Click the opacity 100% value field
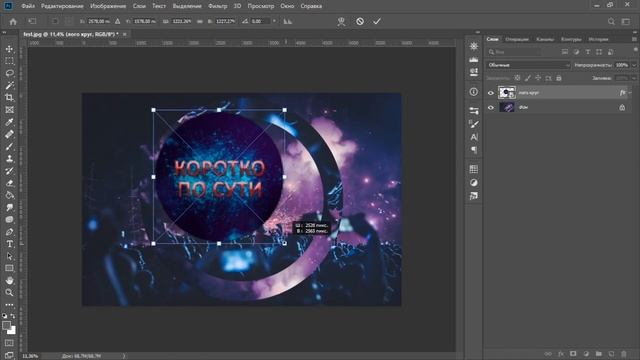640x360 pixels. (x=622, y=65)
